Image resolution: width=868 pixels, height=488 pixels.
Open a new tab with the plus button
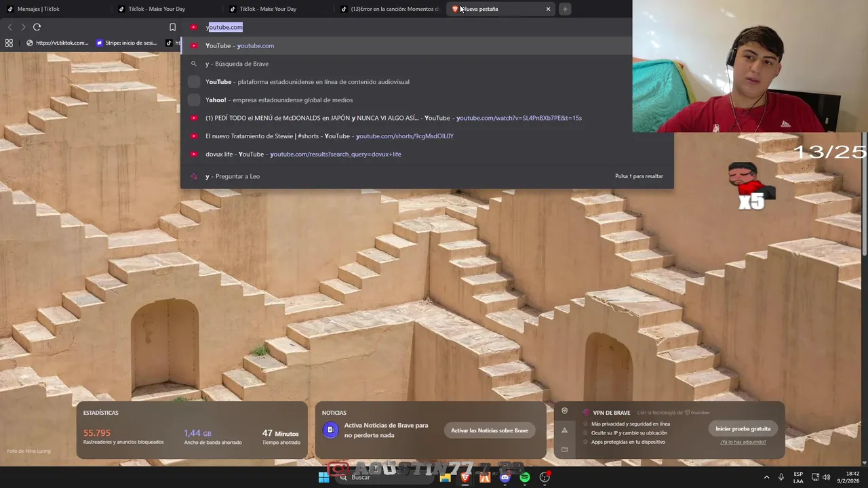coord(565,9)
